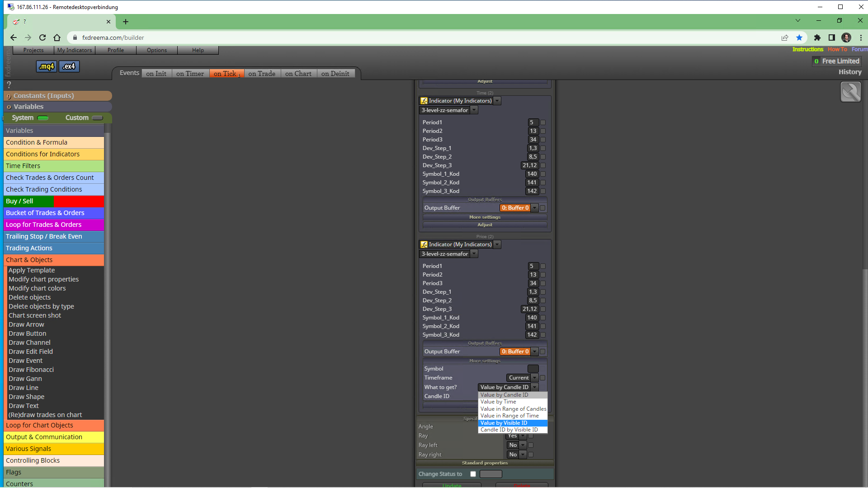The image size is (868, 488).
Task: Click the .ex4 export icon
Action: click(x=69, y=66)
